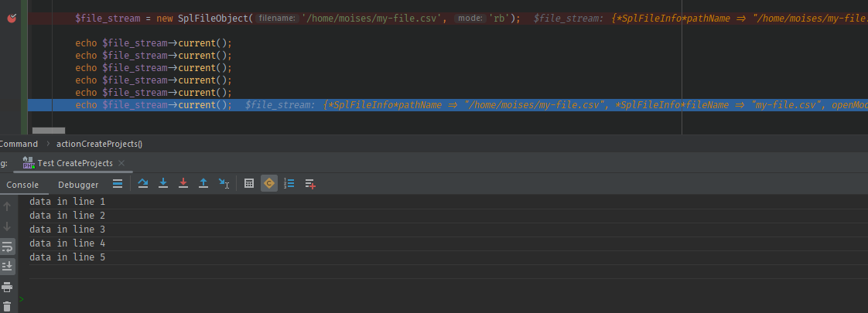This screenshot has height=313, width=868.
Task: Click the print console output icon
Action: pyautogui.click(x=7, y=287)
